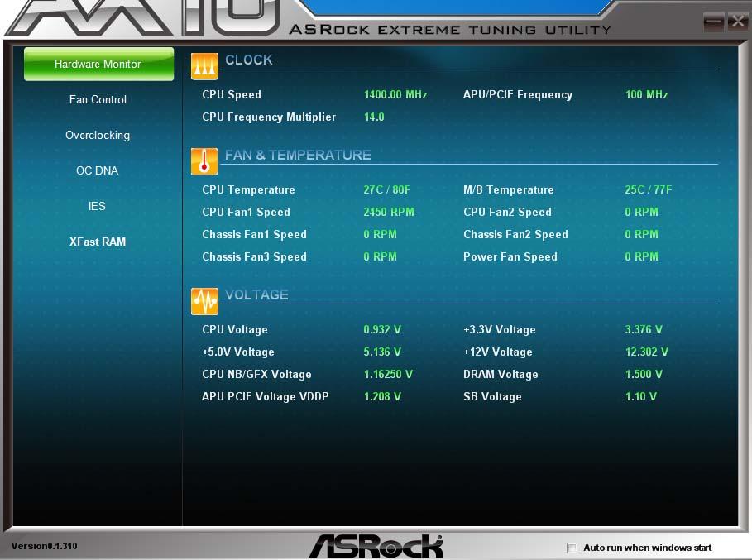This screenshot has height=560, width=752.
Task: Click the DRAM Voltage 1.500 V value
Action: click(644, 374)
